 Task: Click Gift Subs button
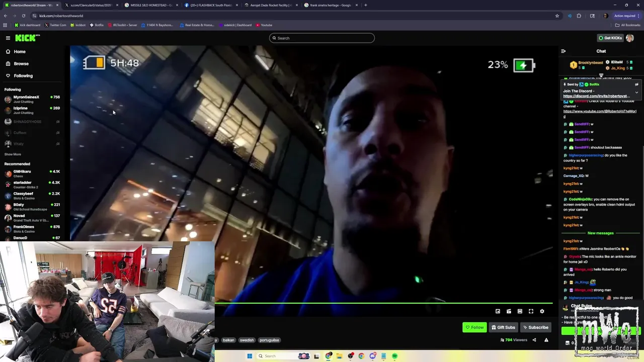[x=503, y=327]
